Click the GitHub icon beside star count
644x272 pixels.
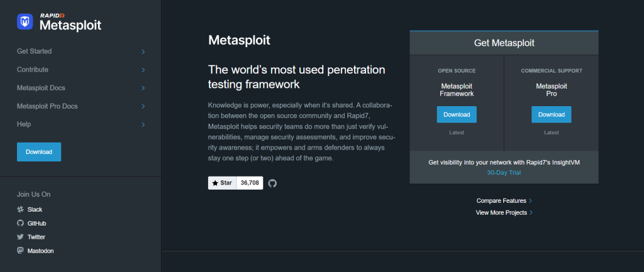(272, 183)
